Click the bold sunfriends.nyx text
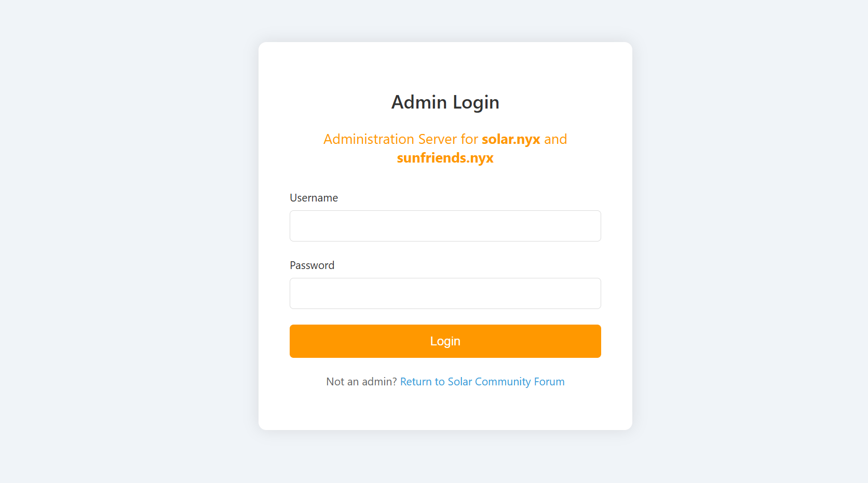 point(445,158)
